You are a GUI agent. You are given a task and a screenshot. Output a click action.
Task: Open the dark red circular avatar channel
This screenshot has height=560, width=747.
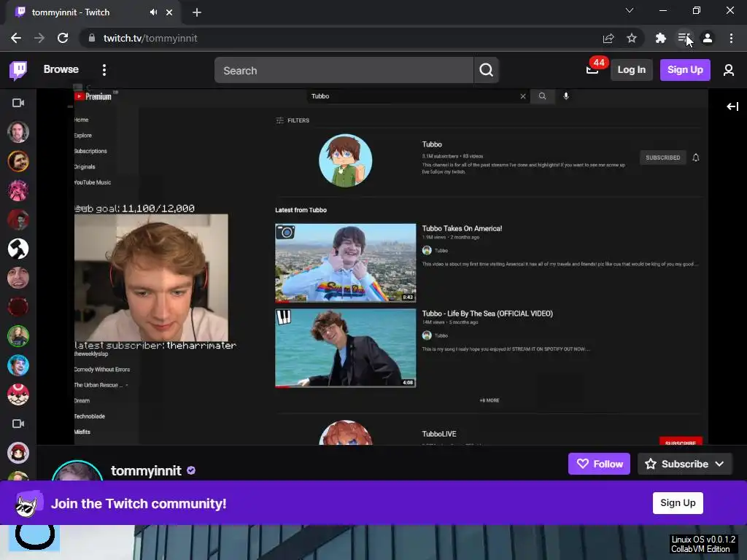[18, 307]
